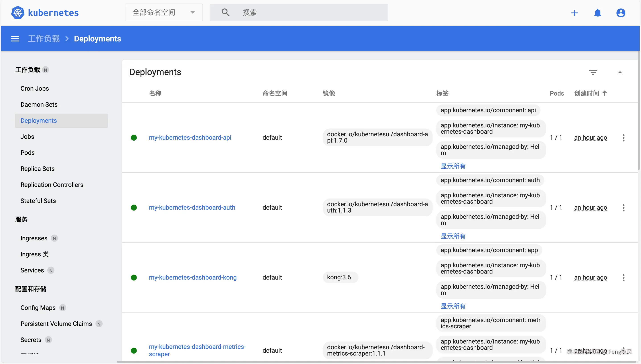Screen dimensions: 641x364
Task: Open the notifications bell
Action: coord(598,13)
